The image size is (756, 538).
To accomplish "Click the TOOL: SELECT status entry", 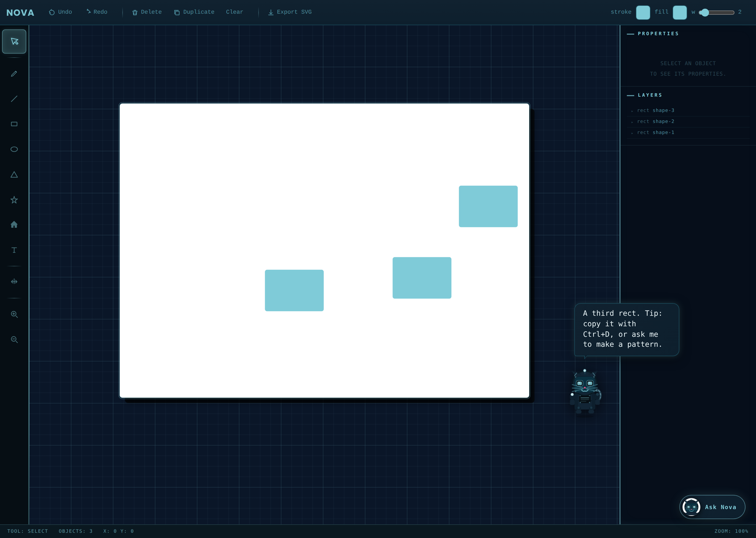I will (x=28, y=531).
